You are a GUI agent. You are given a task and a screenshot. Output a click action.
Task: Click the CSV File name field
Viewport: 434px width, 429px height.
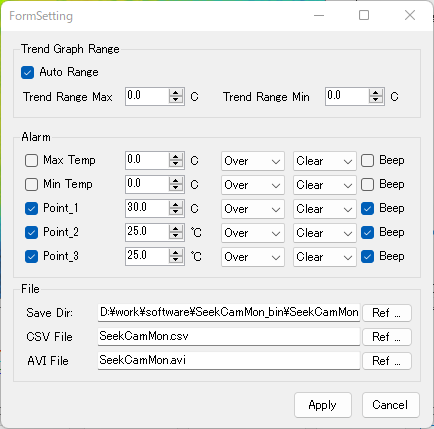click(229, 336)
